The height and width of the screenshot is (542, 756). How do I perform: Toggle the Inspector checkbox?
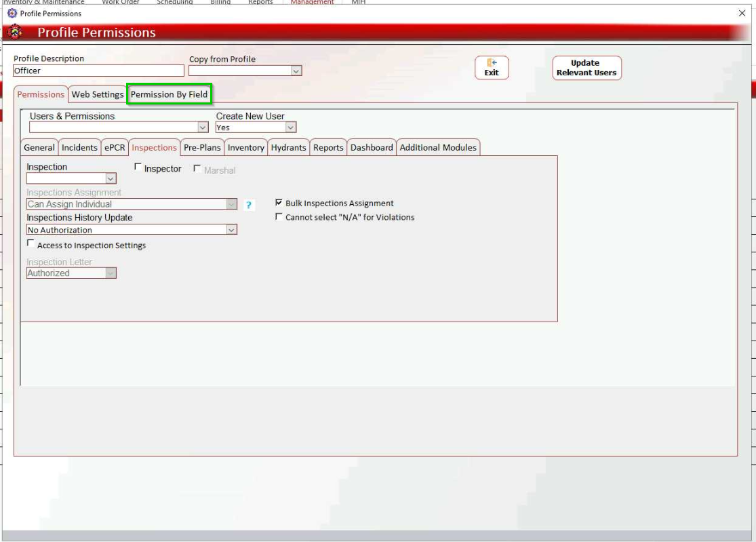pyautogui.click(x=138, y=168)
